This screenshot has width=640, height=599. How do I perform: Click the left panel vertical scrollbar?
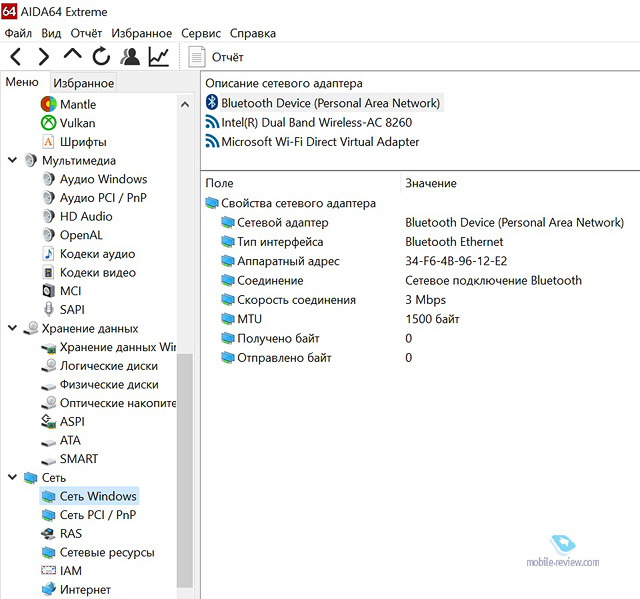click(x=184, y=450)
